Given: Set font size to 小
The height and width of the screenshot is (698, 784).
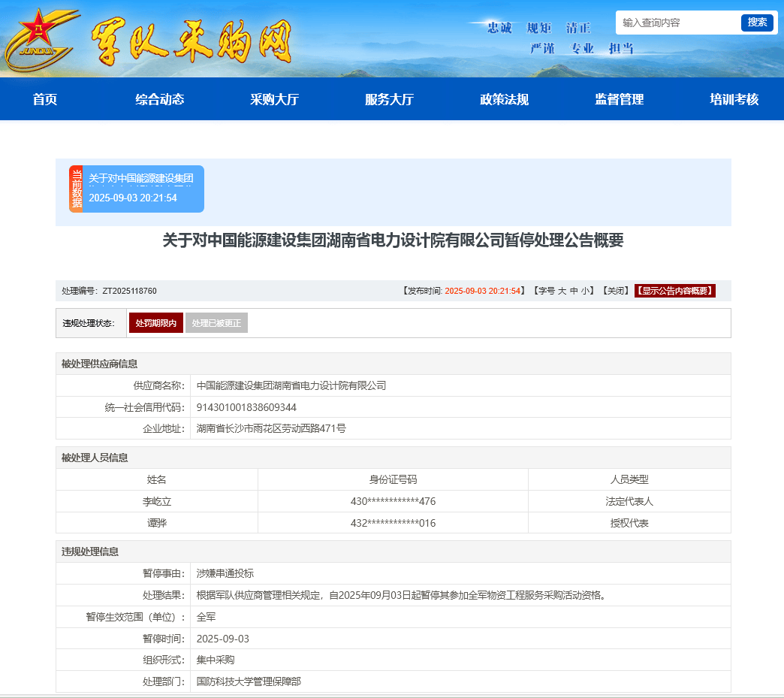Looking at the screenshot, I should (584, 291).
